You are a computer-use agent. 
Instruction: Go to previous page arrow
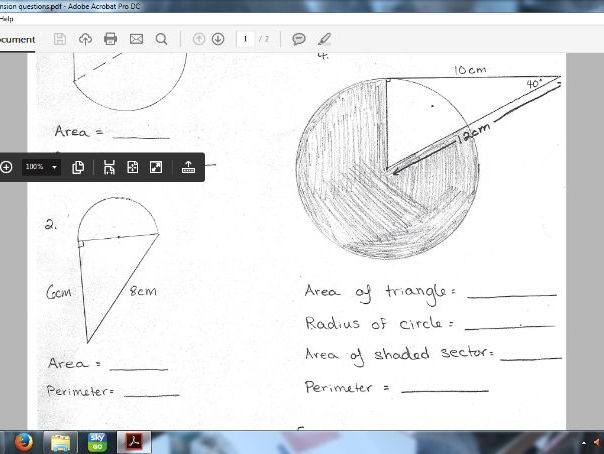coord(199,39)
